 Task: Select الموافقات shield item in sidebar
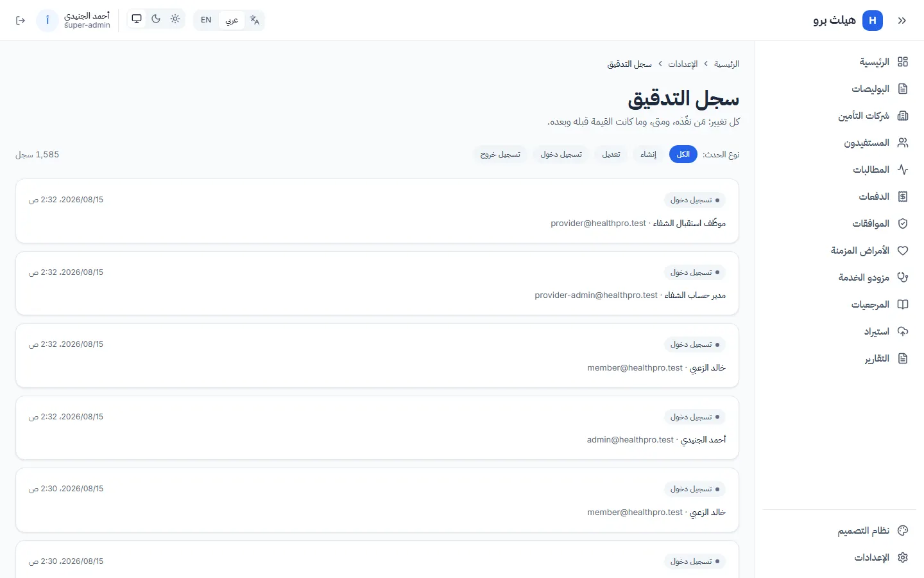click(839, 223)
